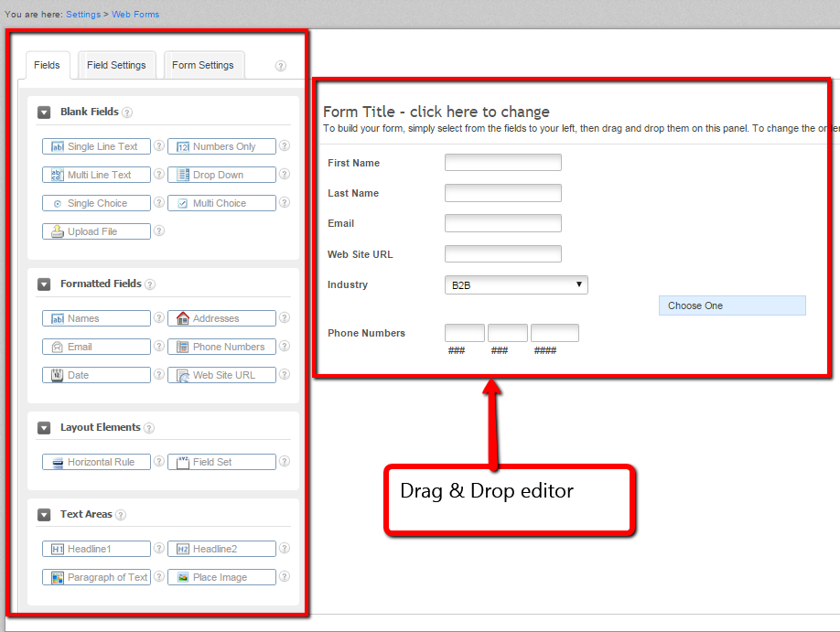840x632 pixels.
Task: Select the Horizontal Rule layout icon
Action: coord(57,462)
